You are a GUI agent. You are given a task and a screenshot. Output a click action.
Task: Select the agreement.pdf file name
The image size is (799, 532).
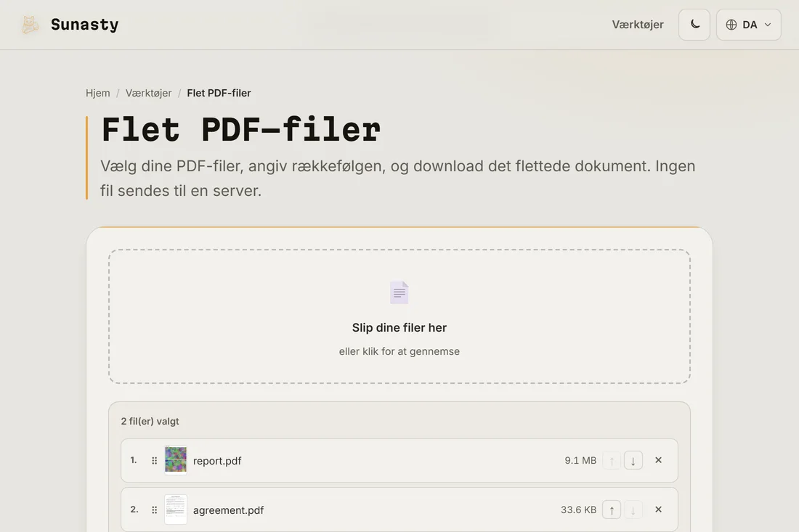pos(228,510)
